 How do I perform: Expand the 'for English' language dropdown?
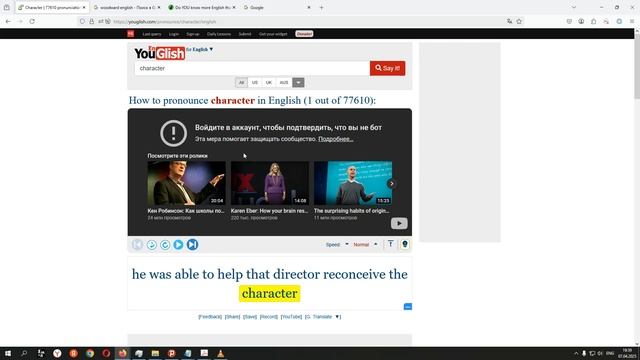coord(200,49)
